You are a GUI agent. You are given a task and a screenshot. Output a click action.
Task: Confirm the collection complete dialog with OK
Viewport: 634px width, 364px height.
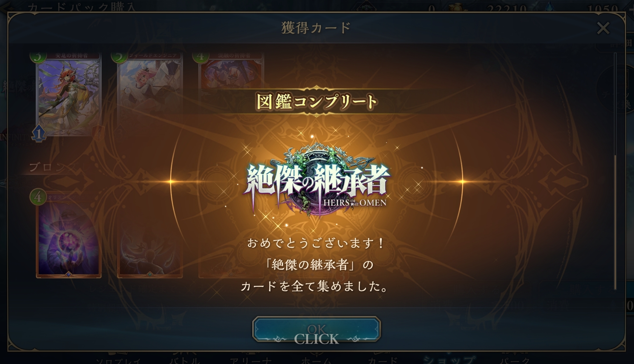(x=316, y=329)
